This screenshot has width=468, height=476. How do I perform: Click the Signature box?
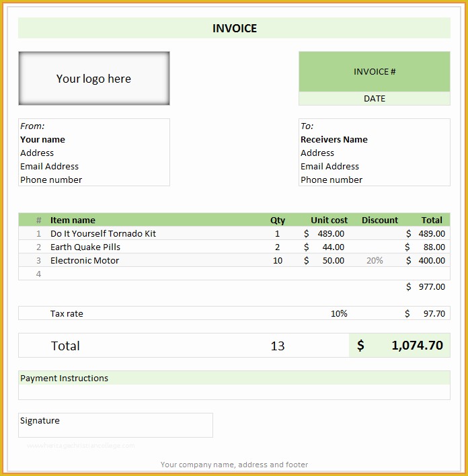(x=116, y=425)
